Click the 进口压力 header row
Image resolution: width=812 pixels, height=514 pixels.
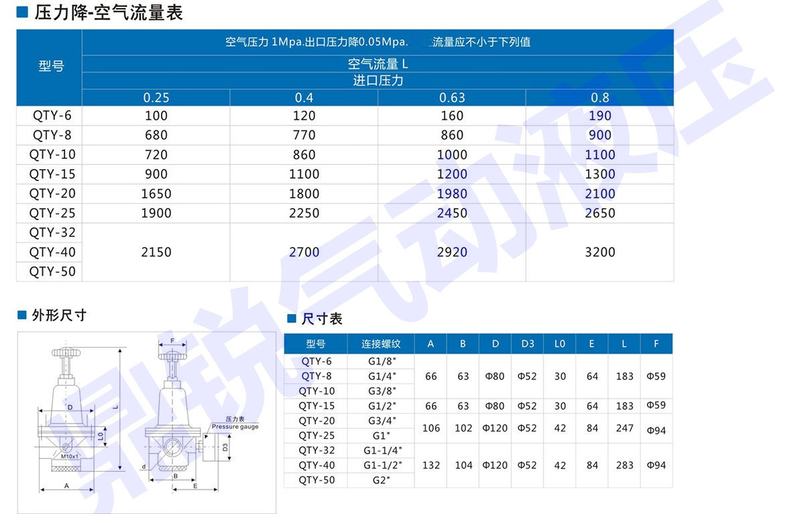coord(378,81)
